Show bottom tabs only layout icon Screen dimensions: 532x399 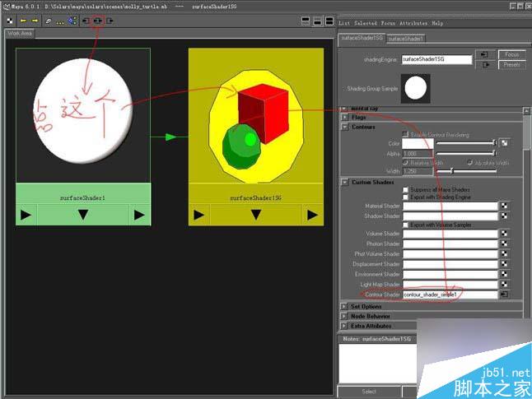pos(318,21)
